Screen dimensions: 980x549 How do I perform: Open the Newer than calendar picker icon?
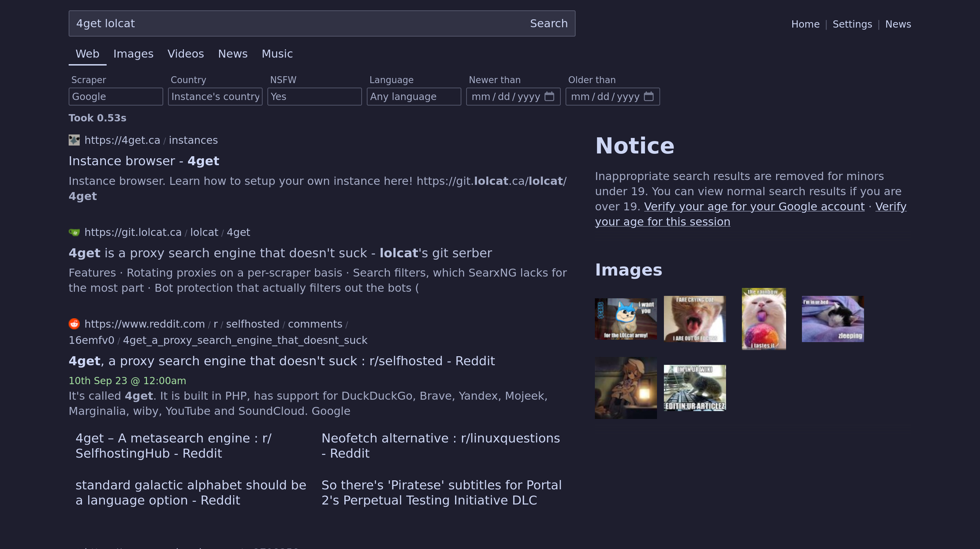[549, 97]
